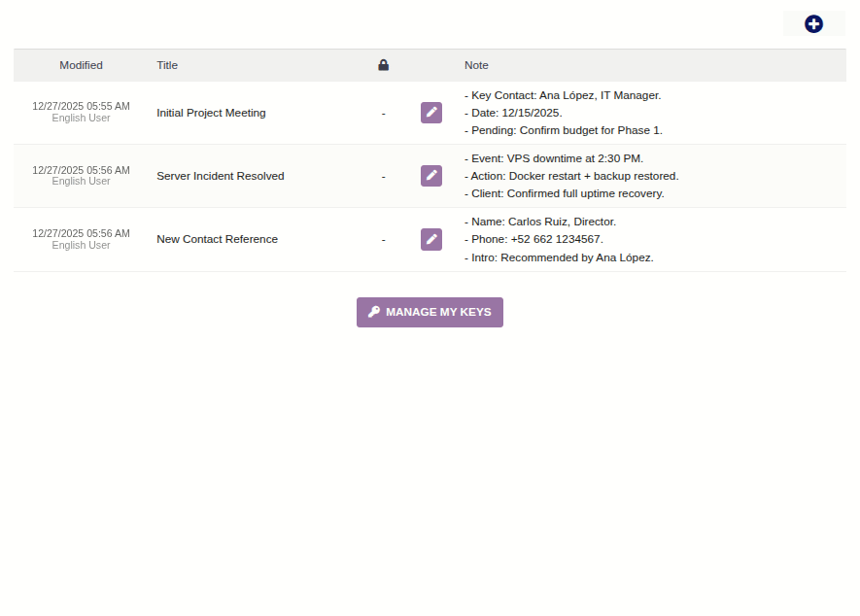
Task: Click lock status dash for Server Incident Resolved
Action: (x=383, y=176)
